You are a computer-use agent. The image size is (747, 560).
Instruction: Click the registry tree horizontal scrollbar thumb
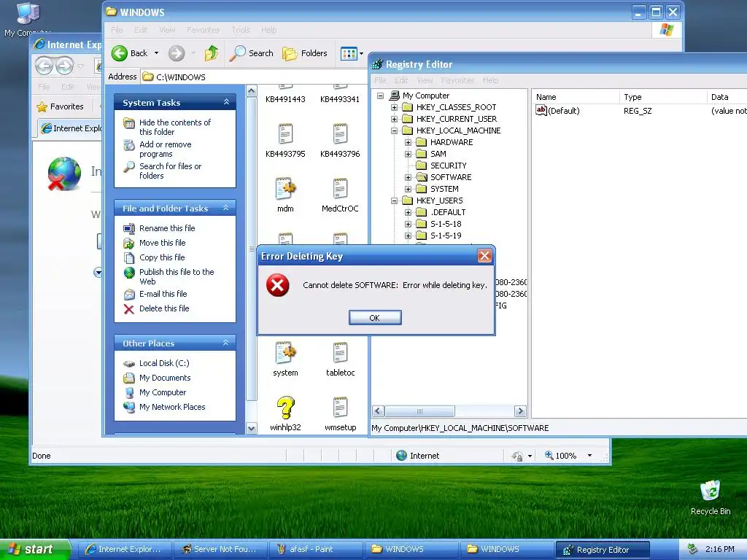(419, 411)
